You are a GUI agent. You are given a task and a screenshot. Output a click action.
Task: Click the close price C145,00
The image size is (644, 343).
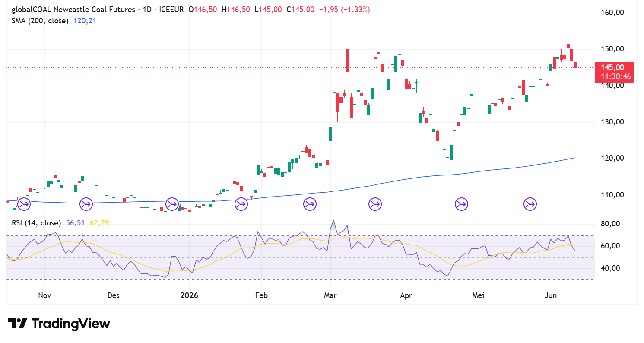300,10
